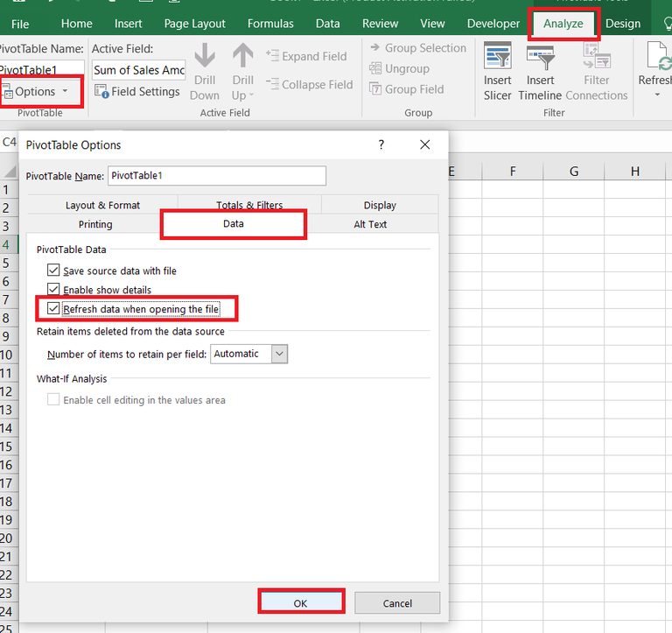672x633 pixels.
Task: Click the Filter Connections icon
Action: 596,58
